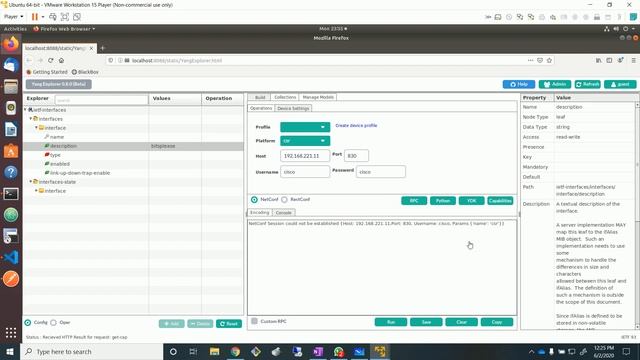Image resolution: width=640 pixels, height=360 pixels.
Task: Open page actions ellipsis in the address bar
Action: tap(530, 60)
